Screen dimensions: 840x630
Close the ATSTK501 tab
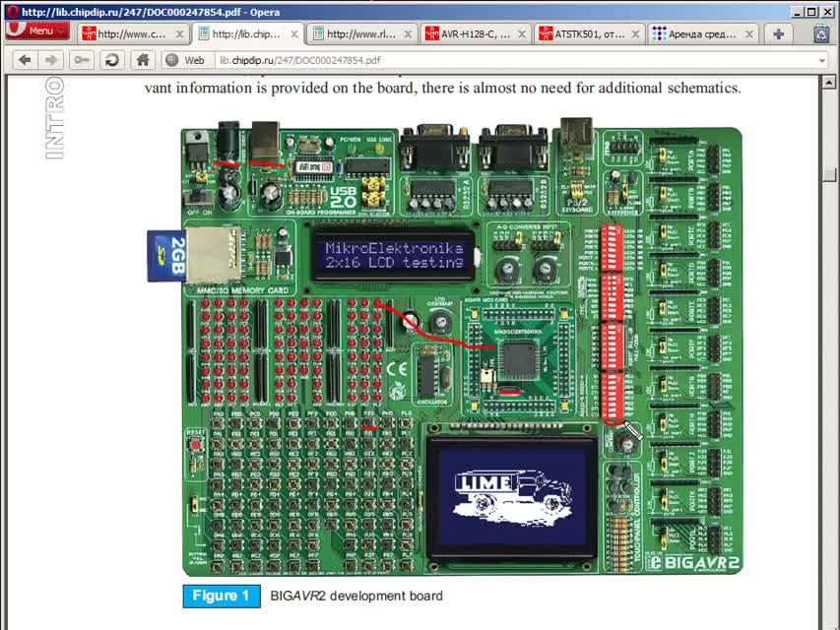pyautogui.click(x=635, y=33)
